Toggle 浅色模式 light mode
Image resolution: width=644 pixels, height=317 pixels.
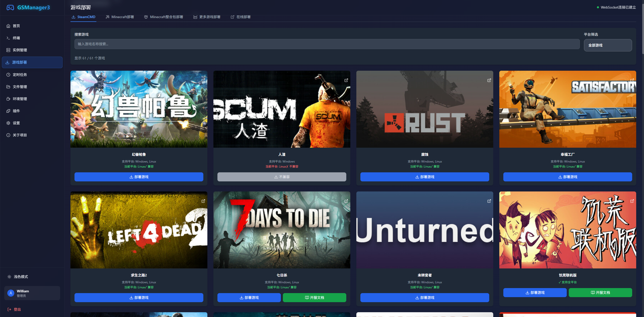pos(32,277)
